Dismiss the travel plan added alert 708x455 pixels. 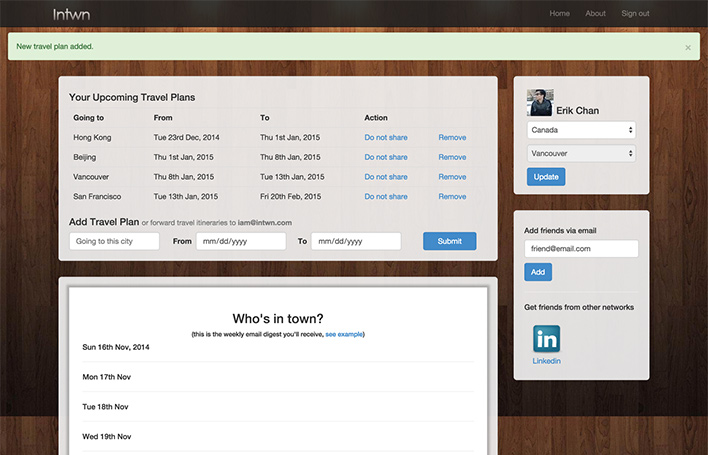pos(687,47)
